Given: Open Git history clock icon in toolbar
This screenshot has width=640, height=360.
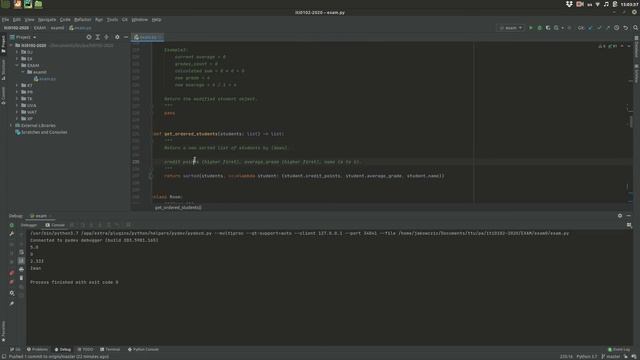Looking at the screenshot, I should coord(616,28).
